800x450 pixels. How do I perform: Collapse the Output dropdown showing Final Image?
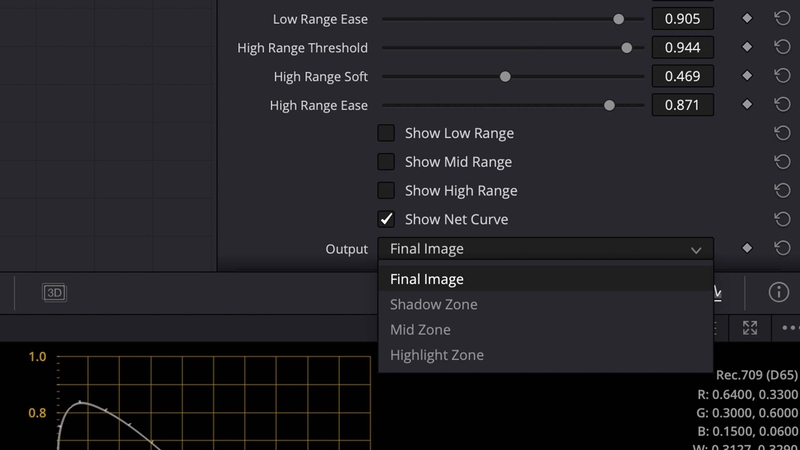coord(545,249)
